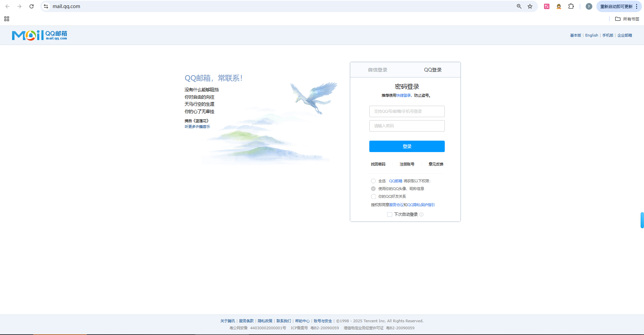
Task: Open 帮助中心 footer link
Action: click(302, 321)
